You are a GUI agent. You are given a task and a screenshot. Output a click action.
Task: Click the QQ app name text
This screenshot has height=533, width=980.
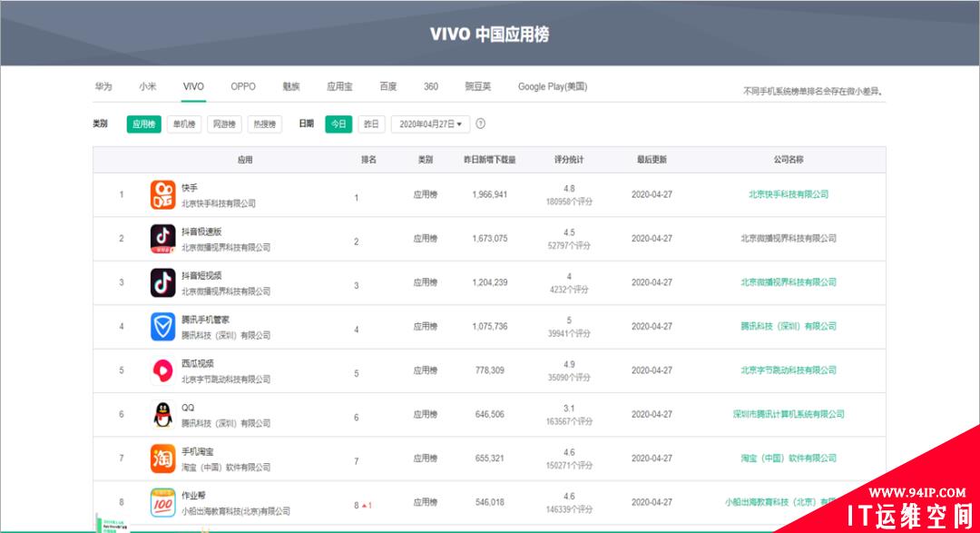(188, 408)
